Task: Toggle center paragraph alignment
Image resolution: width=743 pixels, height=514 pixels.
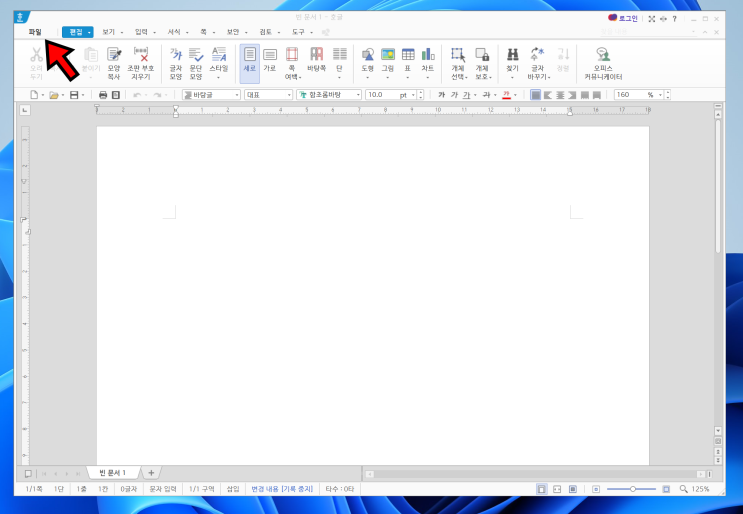Action: click(x=560, y=95)
